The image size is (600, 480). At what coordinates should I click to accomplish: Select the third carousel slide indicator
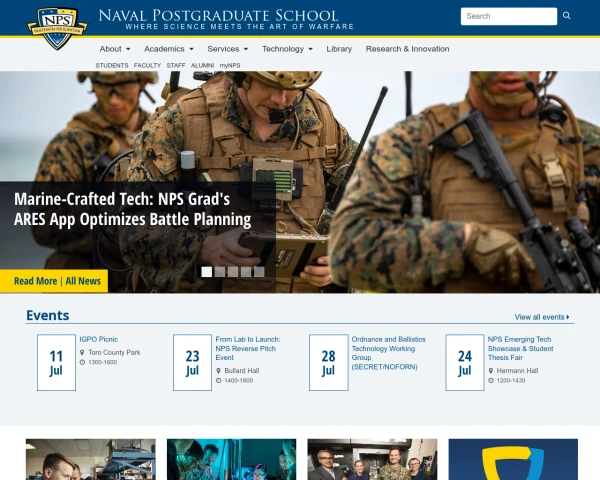click(233, 272)
